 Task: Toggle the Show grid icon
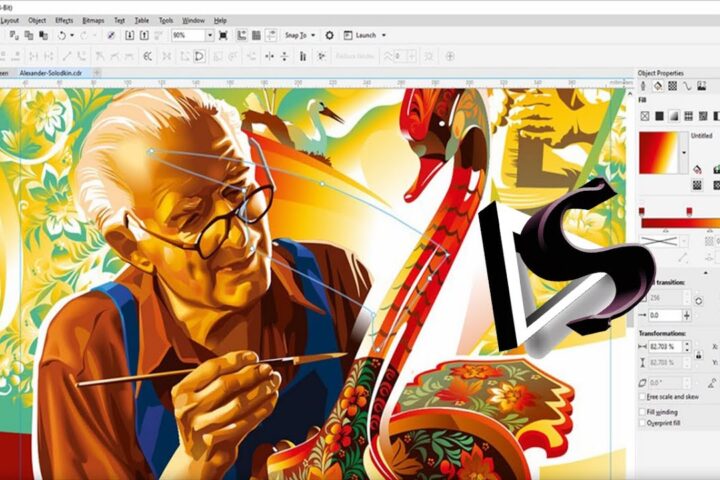256,35
